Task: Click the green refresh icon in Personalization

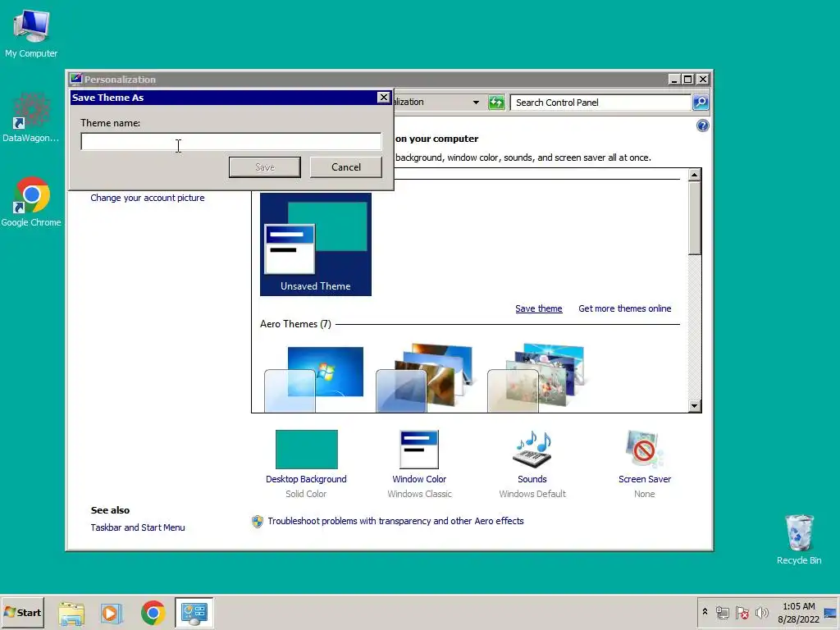Action: (x=496, y=103)
